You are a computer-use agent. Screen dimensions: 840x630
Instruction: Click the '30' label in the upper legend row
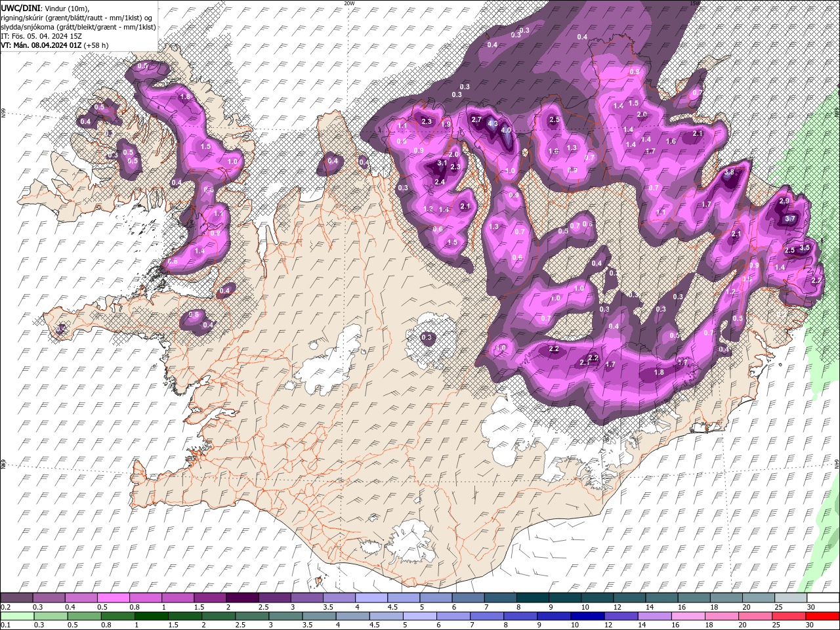pyautogui.click(x=810, y=607)
